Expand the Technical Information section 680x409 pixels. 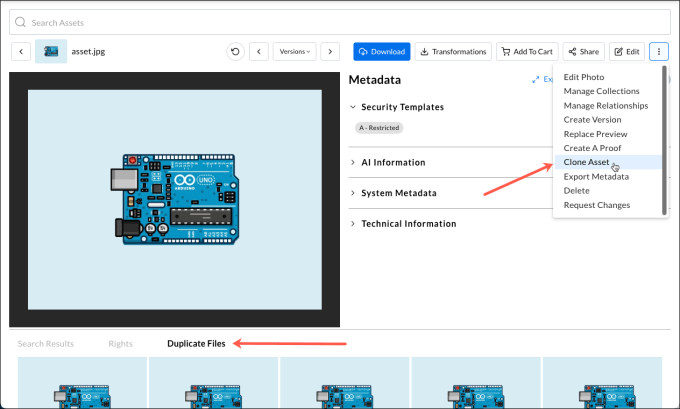(x=353, y=224)
